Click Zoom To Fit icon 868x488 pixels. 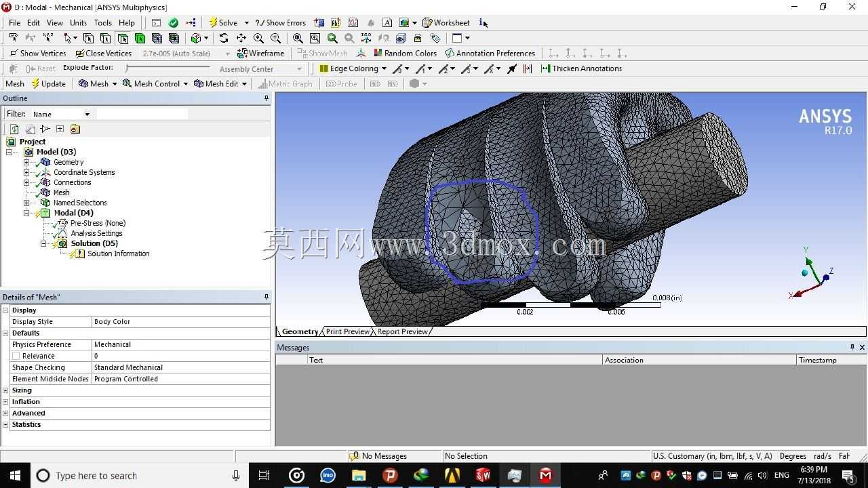pos(298,38)
